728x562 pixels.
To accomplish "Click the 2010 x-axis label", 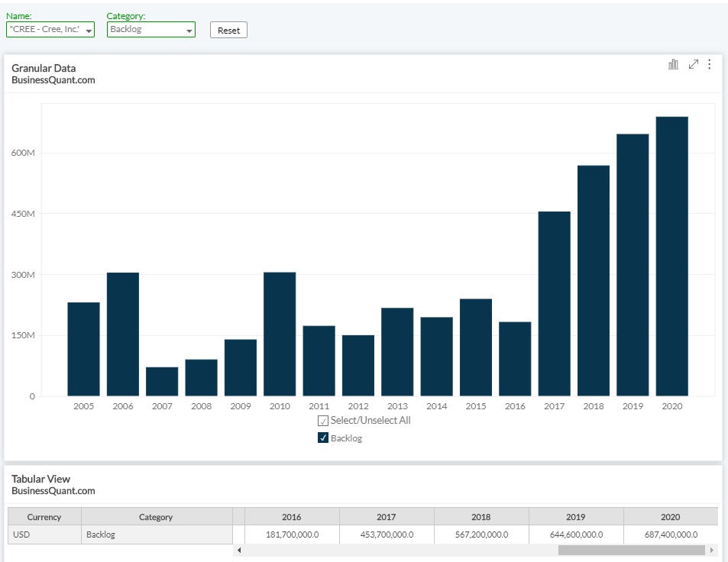I will click(280, 406).
